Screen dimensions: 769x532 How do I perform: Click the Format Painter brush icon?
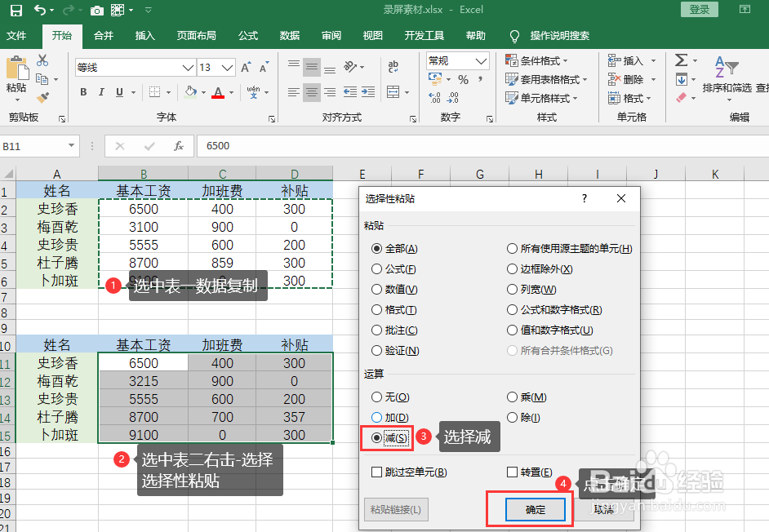(x=42, y=97)
